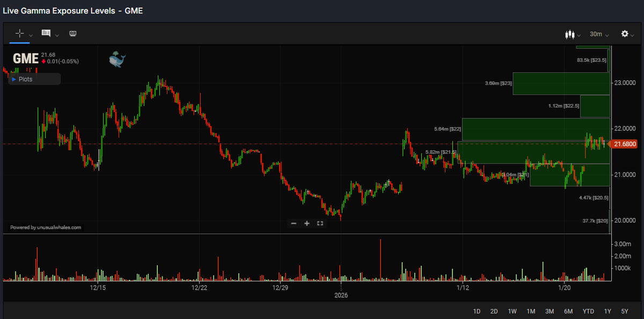
Task: Select the 6M time range
Action: tap(568, 311)
